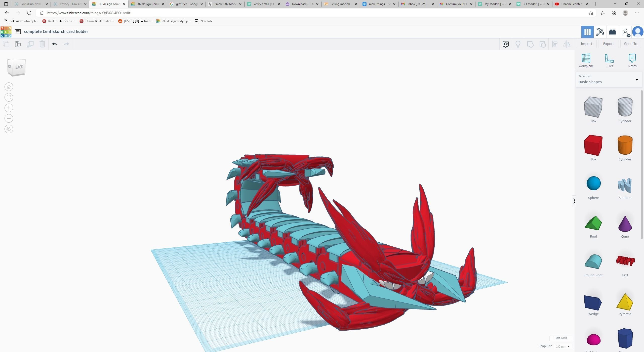Click the Copy toolbar icon
The height and width of the screenshot is (352, 644).
coord(6,44)
